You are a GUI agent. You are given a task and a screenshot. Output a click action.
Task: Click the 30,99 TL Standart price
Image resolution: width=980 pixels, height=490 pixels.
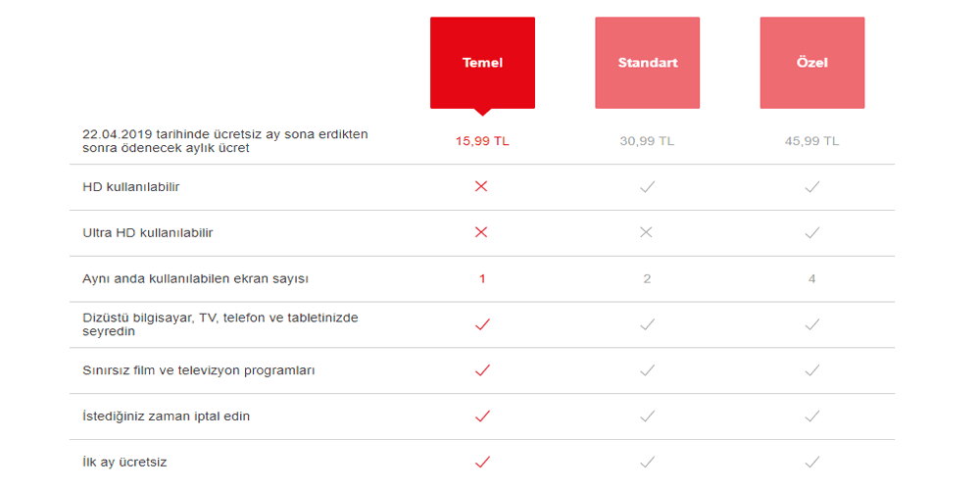[647, 141]
